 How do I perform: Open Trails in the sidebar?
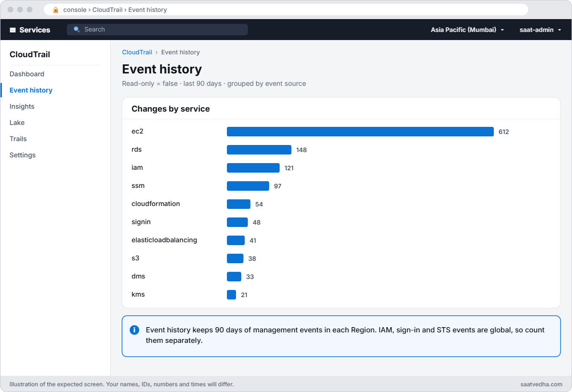18,139
